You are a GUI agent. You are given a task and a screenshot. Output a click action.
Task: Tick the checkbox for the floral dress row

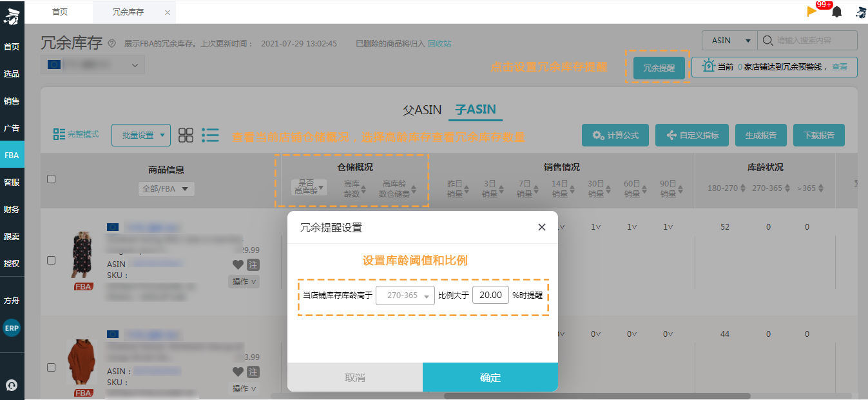(52, 260)
